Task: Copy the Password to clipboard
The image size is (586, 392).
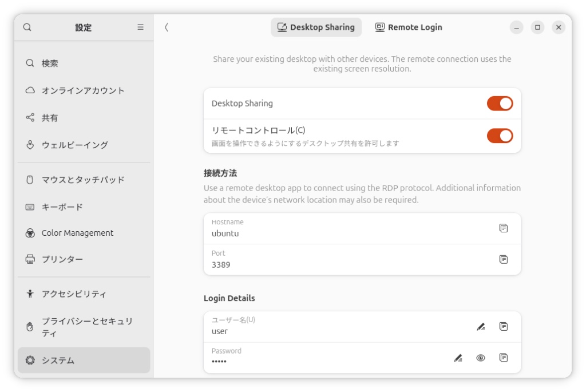Action: [x=503, y=358]
